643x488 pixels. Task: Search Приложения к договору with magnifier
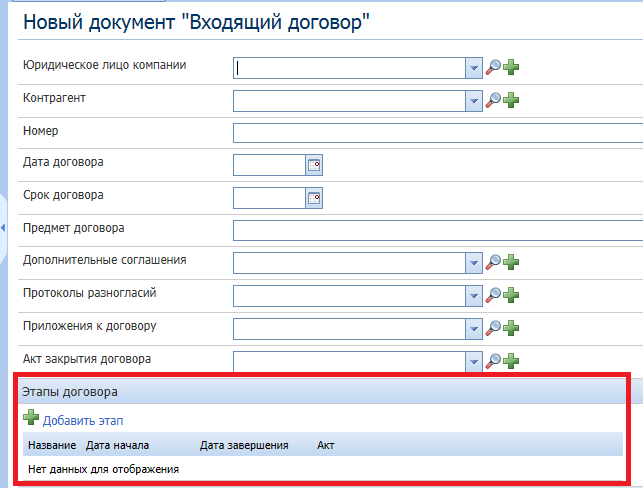[493, 328]
